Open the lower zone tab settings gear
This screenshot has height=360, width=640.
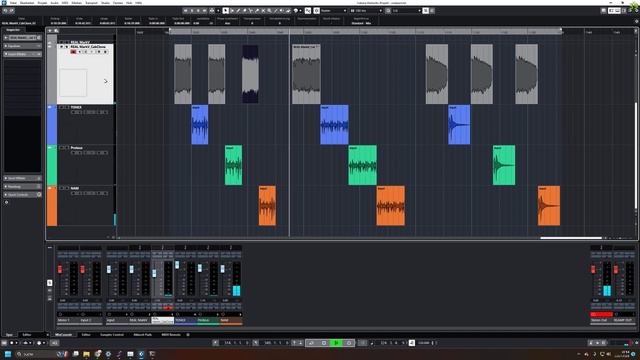[x=188, y=335]
